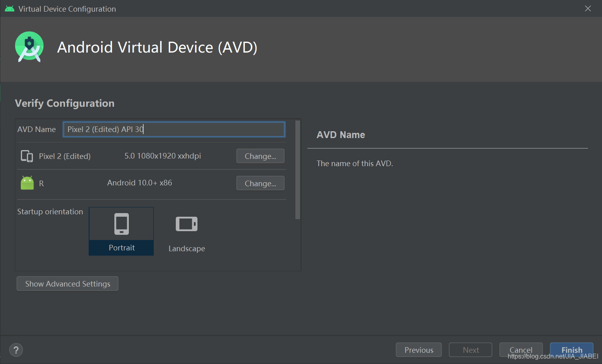The width and height of the screenshot is (602, 364).
Task: Finish creating the virtual device
Action: pos(571,350)
